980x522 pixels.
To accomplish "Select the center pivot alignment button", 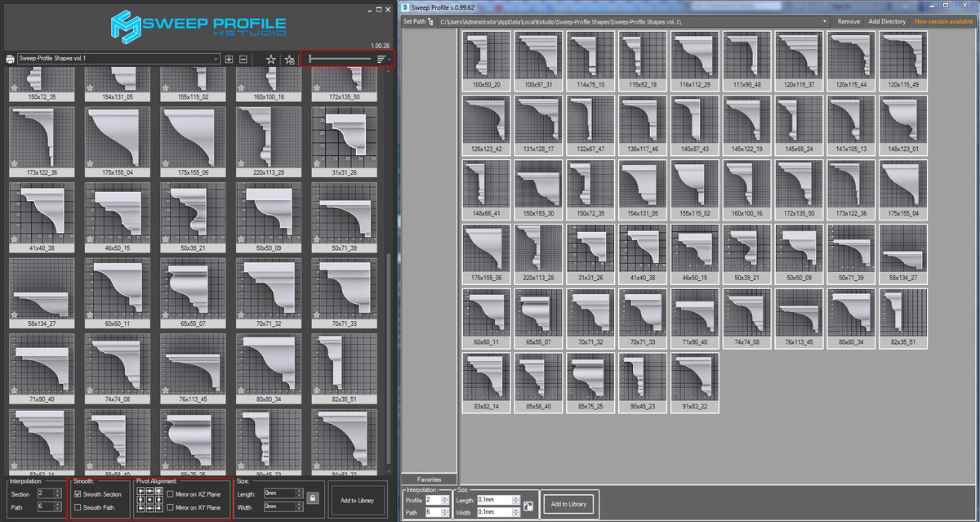I will pos(149,500).
